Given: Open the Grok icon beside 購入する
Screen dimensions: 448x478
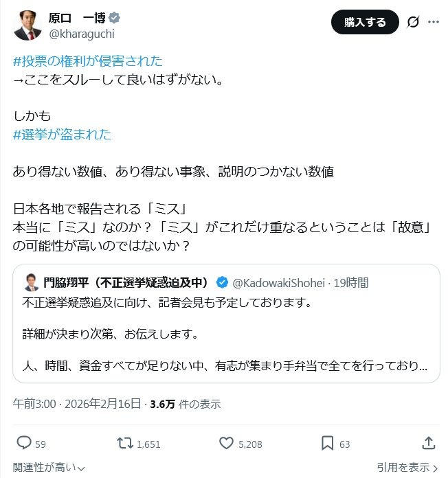Looking at the screenshot, I should (413, 22).
